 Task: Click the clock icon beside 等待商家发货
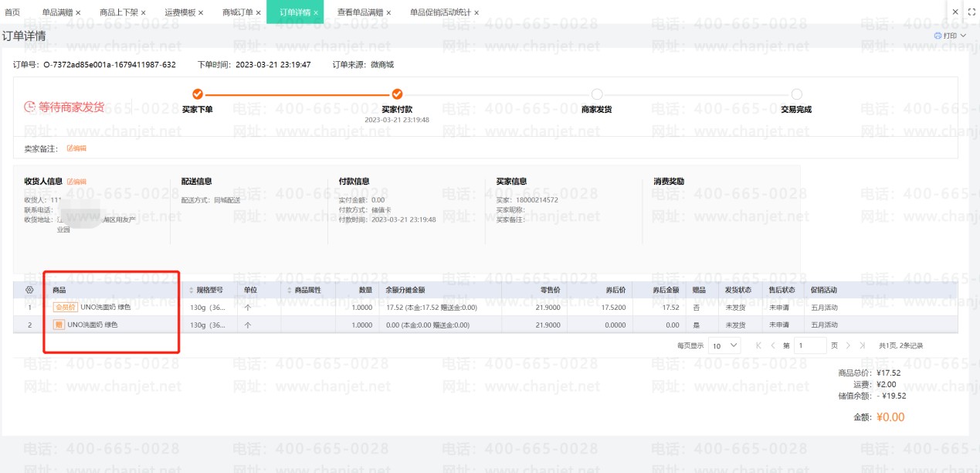click(x=29, y=107)
